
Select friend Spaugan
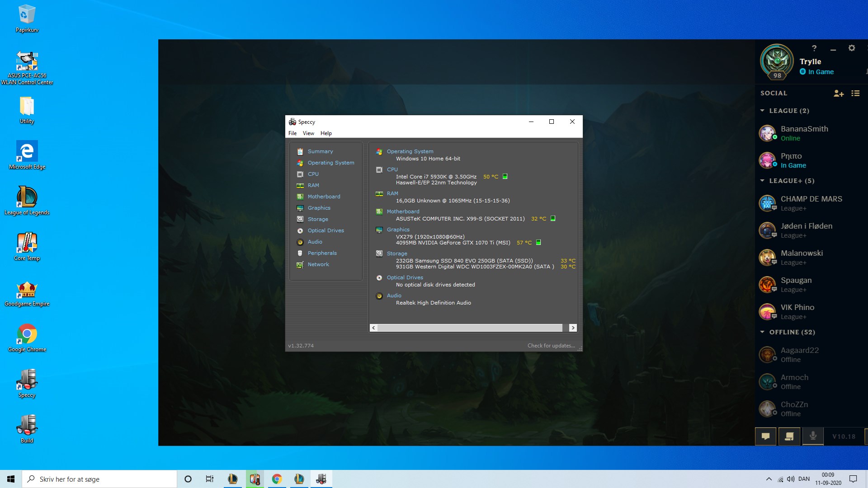point(811,285)
